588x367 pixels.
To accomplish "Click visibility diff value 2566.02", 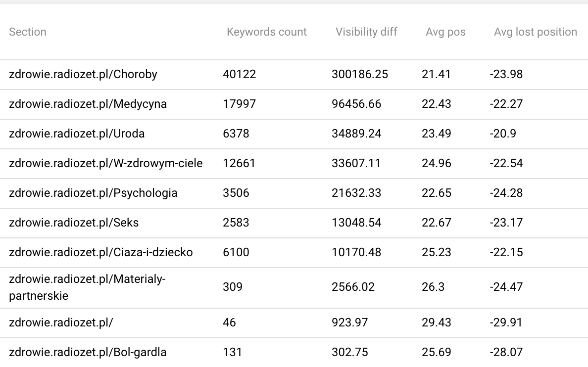I will pos(353,287).
